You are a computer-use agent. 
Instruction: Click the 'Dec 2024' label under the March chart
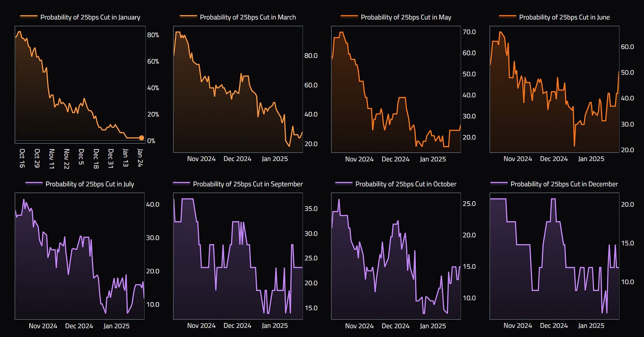pyautogui.click(x=237, y=159)
